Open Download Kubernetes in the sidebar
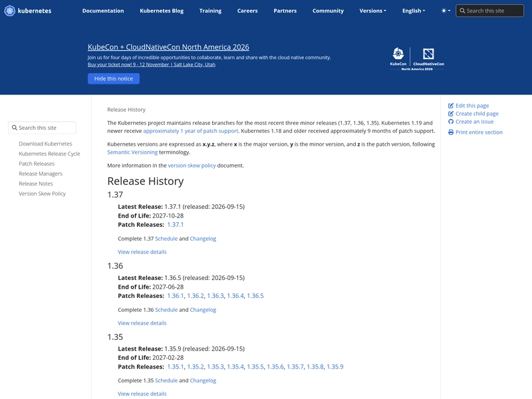The height and width of the screenshot is (399, 532). [45, 144]
